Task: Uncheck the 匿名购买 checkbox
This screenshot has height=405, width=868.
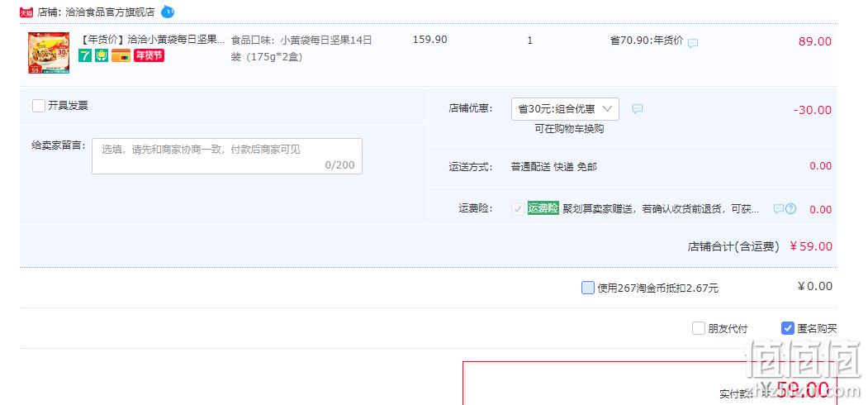Action: pyautogui.click(x=788, y=328)
